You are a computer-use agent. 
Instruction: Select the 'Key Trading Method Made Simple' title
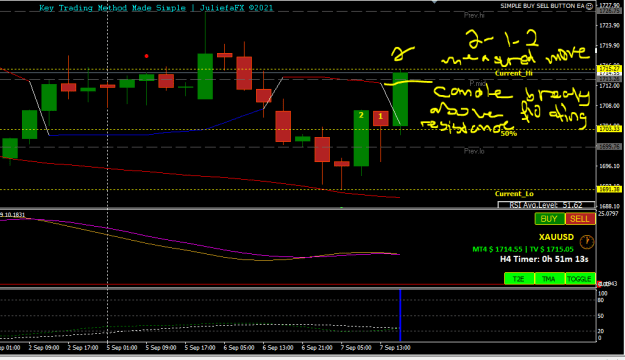tap(112, 8)
